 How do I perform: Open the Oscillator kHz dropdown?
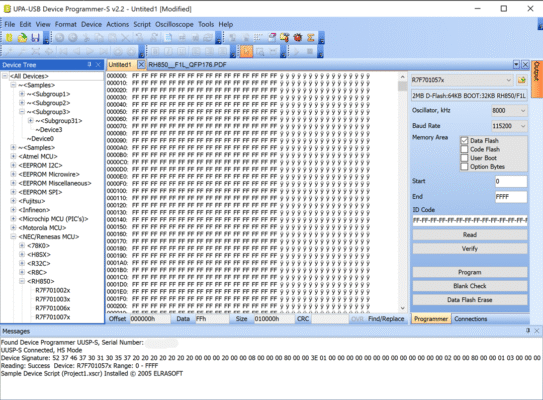[523, 110]
